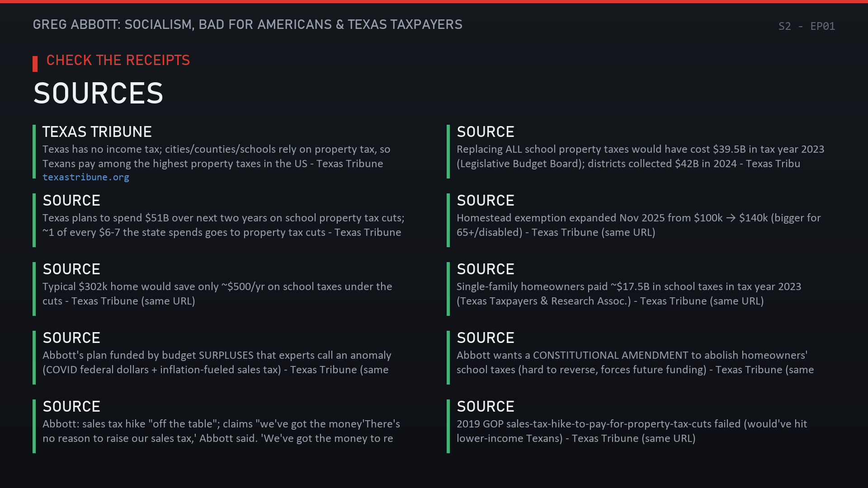Select the S2 - EP01 episode tag
Viewport: 868px width, 488px height.
(807, 26)
